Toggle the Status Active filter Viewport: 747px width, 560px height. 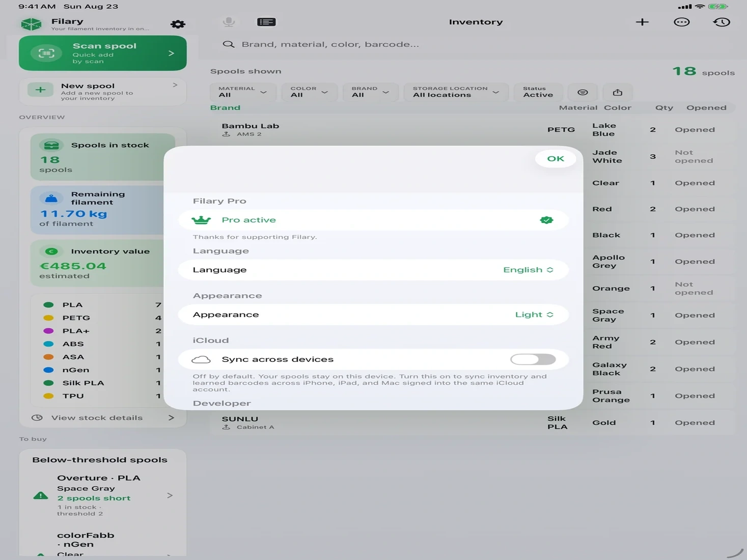pyautogui.click(x=538, y=92)
